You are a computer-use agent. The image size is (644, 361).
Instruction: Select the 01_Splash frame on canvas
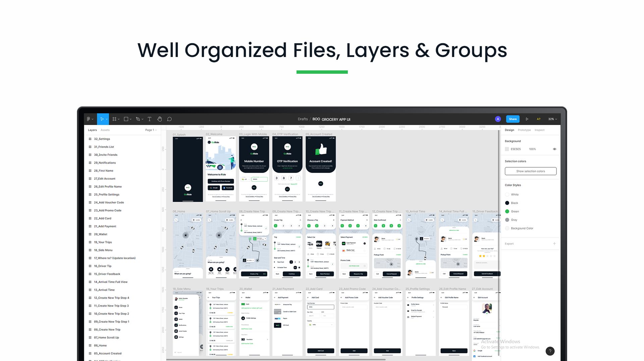(188, 169)
